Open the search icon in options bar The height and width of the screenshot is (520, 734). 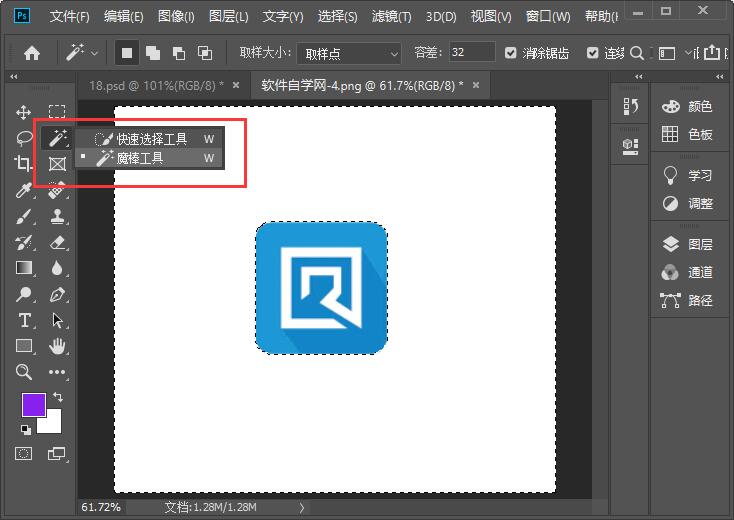point(637,53)
